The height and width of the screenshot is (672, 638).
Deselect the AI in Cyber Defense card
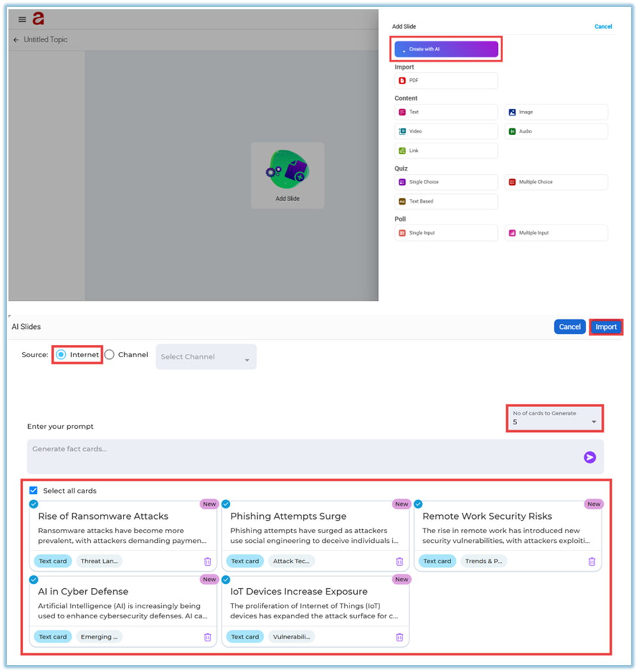point(33,580)
